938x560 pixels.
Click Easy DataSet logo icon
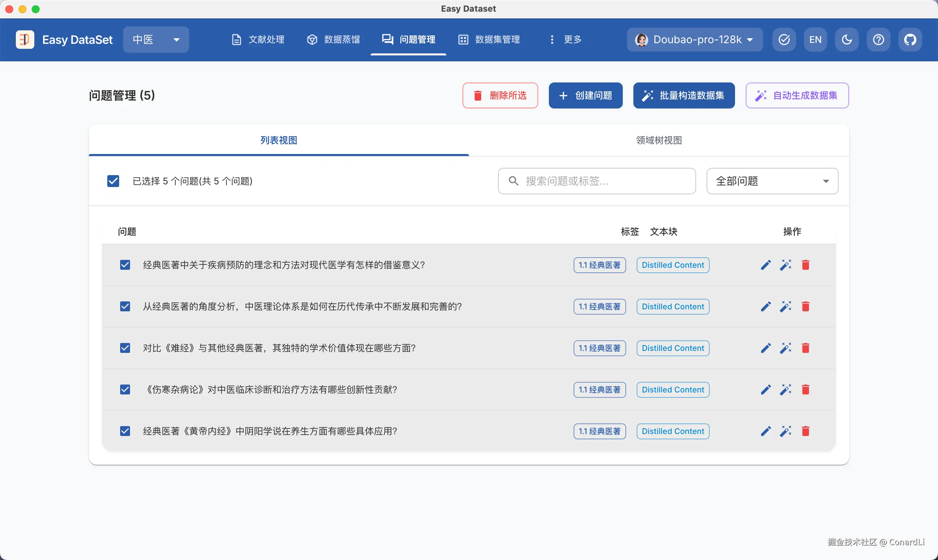coord(25,40)
